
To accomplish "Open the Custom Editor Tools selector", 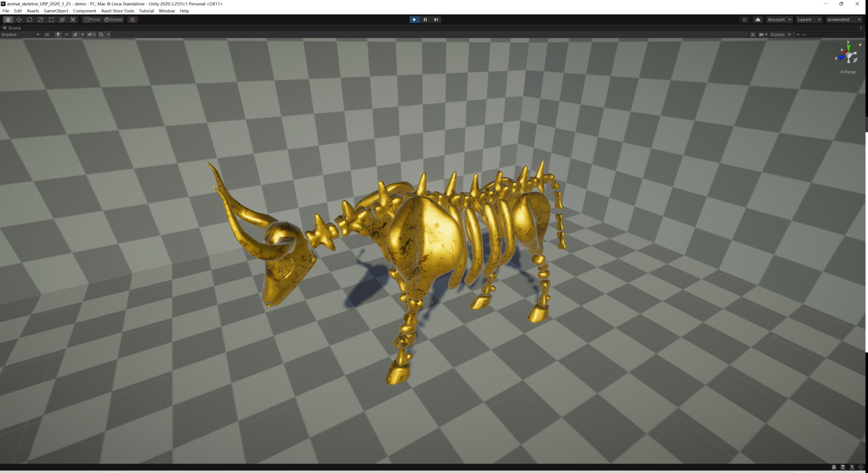I will pos(72,19).
